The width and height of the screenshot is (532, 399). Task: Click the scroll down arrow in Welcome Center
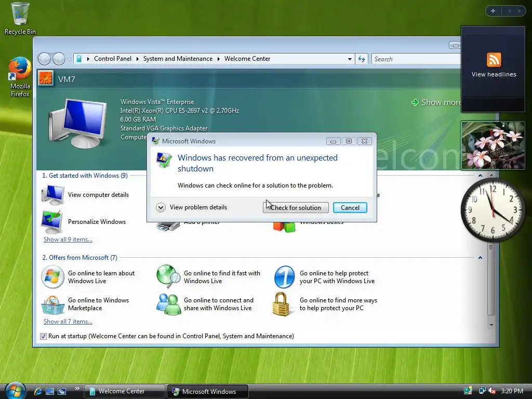[491, 325]
